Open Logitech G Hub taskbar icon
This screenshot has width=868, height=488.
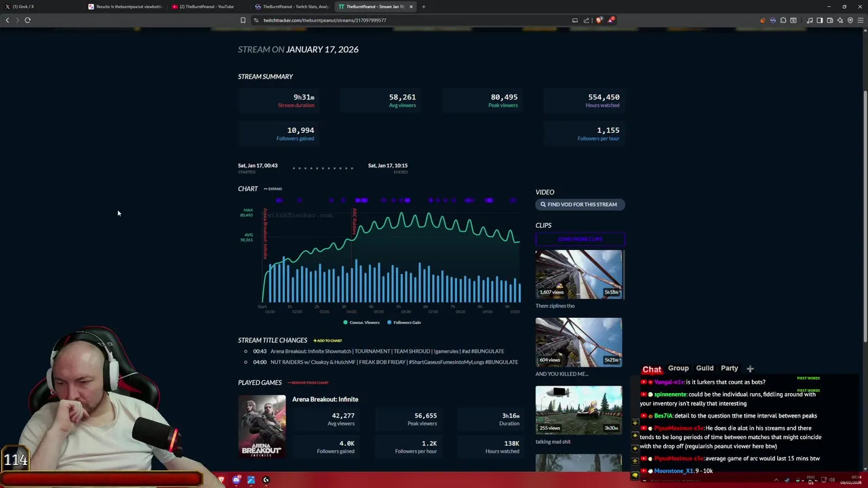pyautogui.click(x=266, y=480)
